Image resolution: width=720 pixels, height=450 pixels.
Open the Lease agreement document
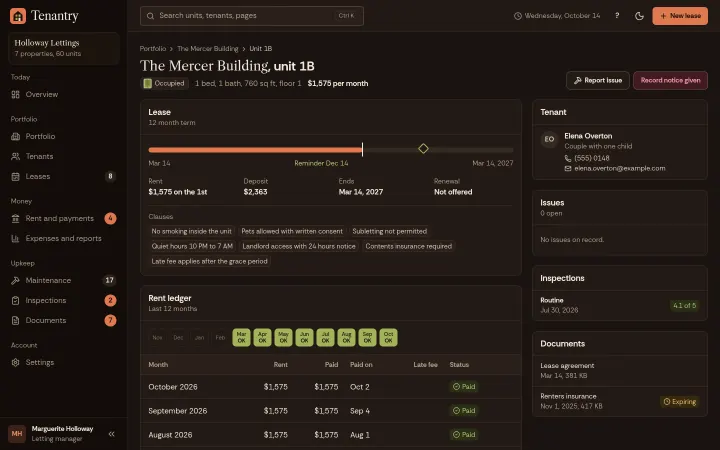click(x=619, y=371)
